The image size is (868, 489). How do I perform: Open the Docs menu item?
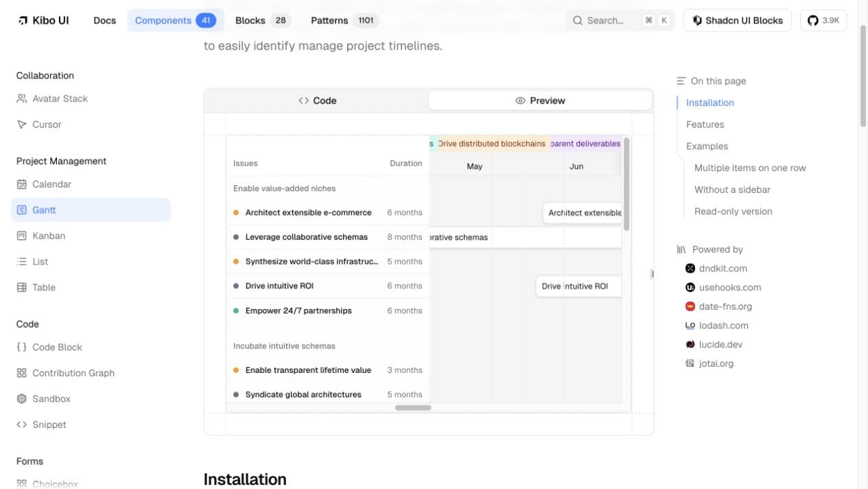(x=104, y=21)
